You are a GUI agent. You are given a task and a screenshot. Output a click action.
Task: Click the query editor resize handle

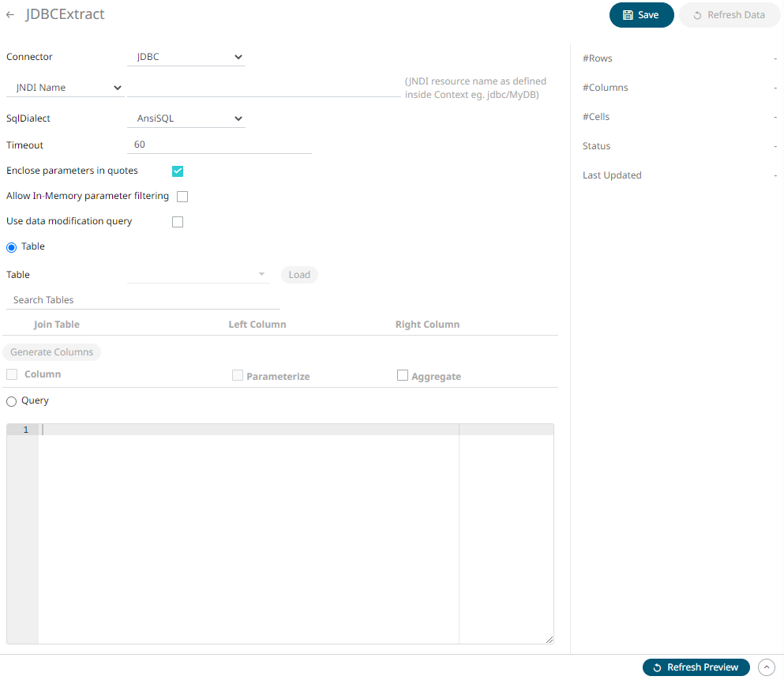549,639
